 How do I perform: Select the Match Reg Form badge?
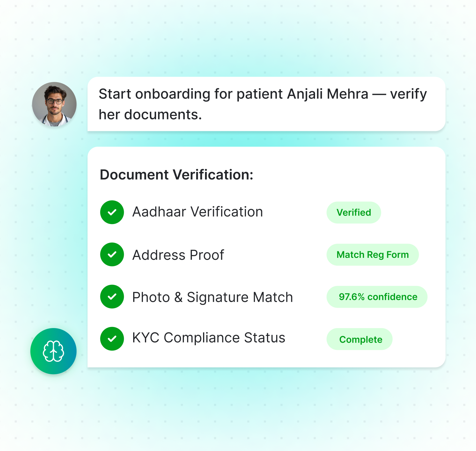373,254
